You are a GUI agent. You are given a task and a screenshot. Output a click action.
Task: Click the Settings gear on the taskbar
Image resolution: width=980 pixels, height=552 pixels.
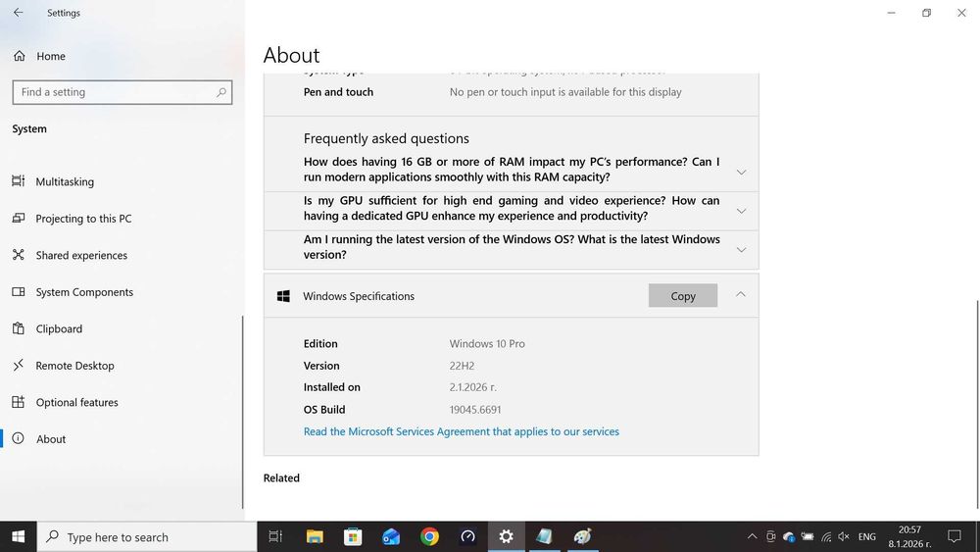tap(507, 536)
